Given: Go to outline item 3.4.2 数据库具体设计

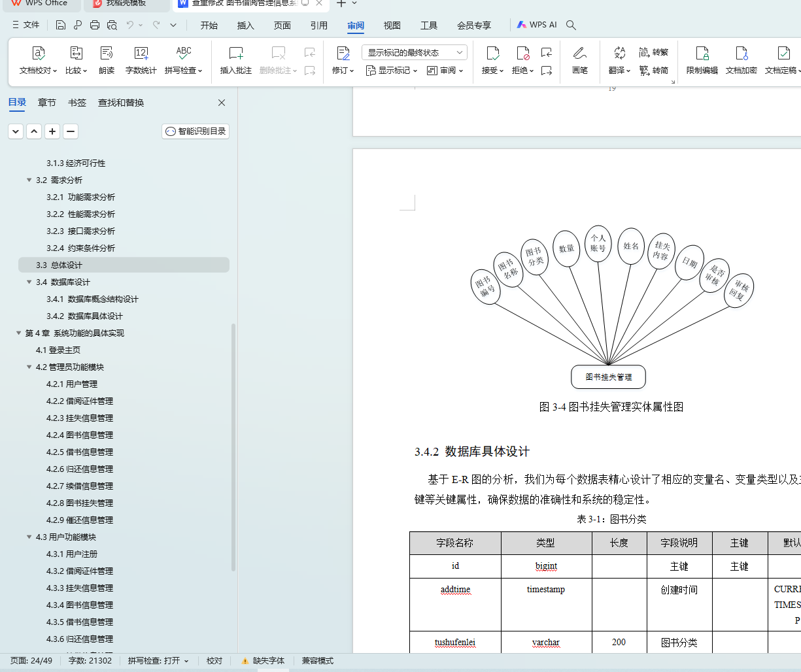Looking at the screenshot, I should [x=84, y=316].
